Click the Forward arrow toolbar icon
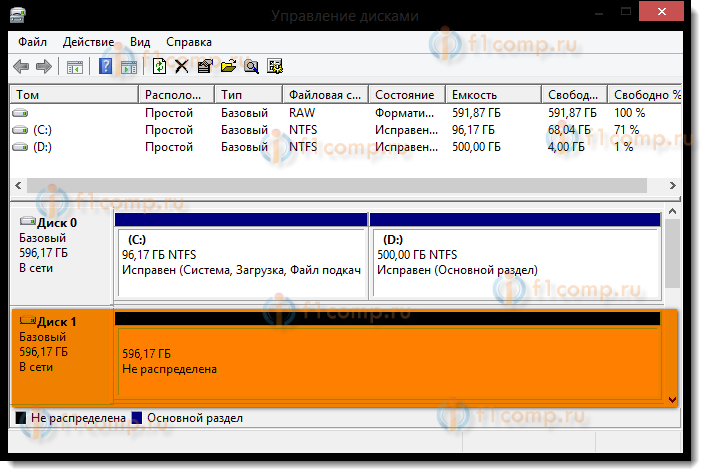The image size is (706, 476). [44, 67]
